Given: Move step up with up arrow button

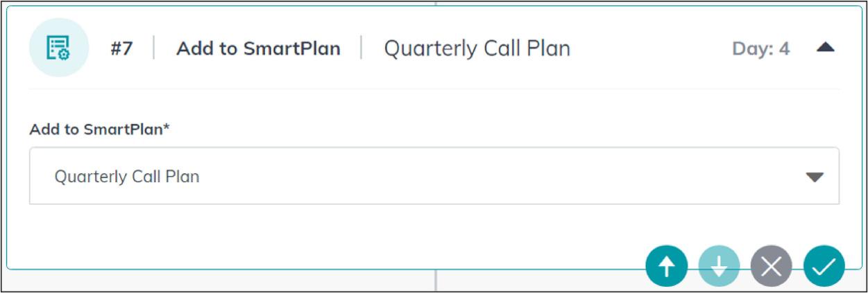Looking at the screenshot, I should pos(666,267).
